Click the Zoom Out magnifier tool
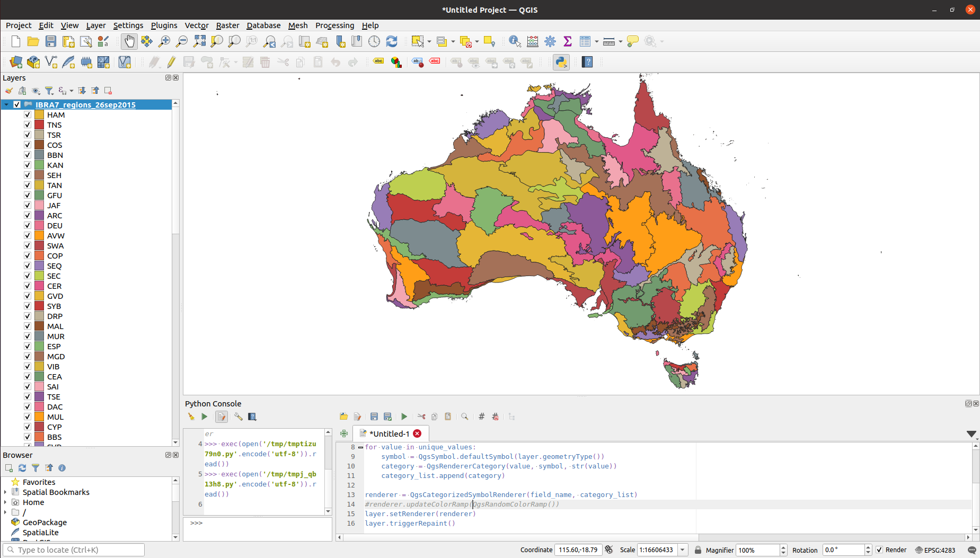Viewport: 980px width, 558px height. click(182, 41)
